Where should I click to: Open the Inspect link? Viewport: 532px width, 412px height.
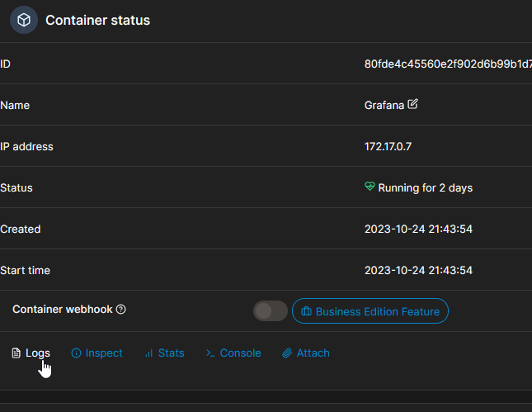(x=97, y=353)
